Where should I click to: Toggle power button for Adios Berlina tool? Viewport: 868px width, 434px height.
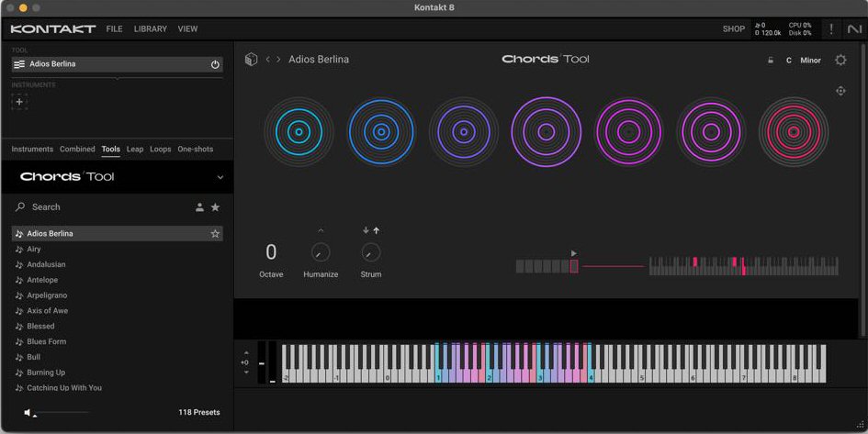[215, 64]
